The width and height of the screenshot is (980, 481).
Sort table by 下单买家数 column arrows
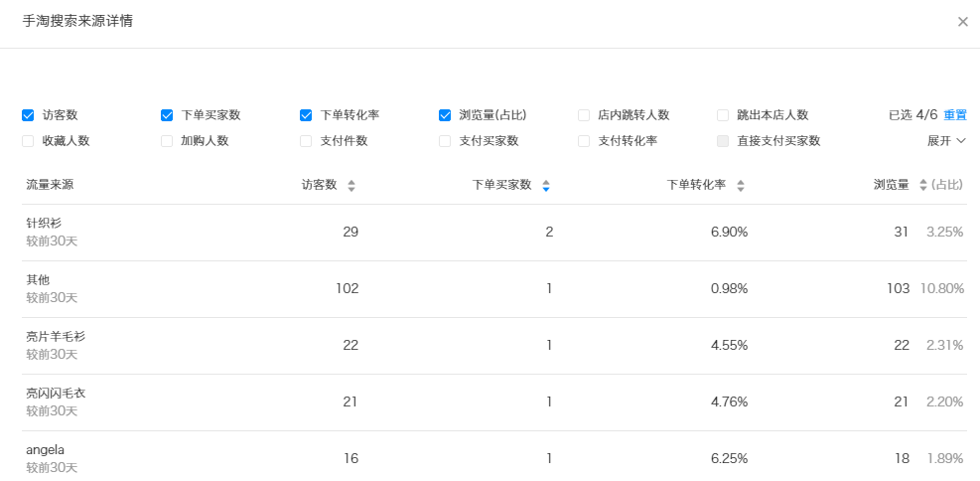[x=546, y=186]
